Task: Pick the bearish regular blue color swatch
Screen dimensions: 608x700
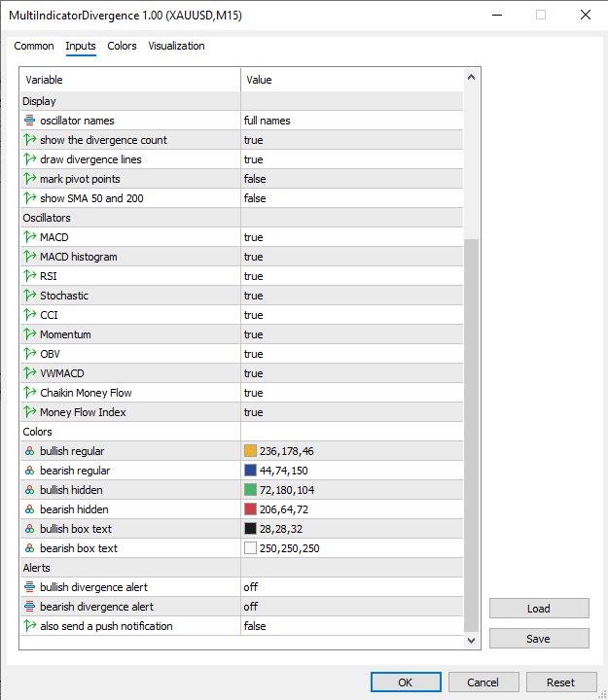Action: pyautogui.click(x=250, y=471)
